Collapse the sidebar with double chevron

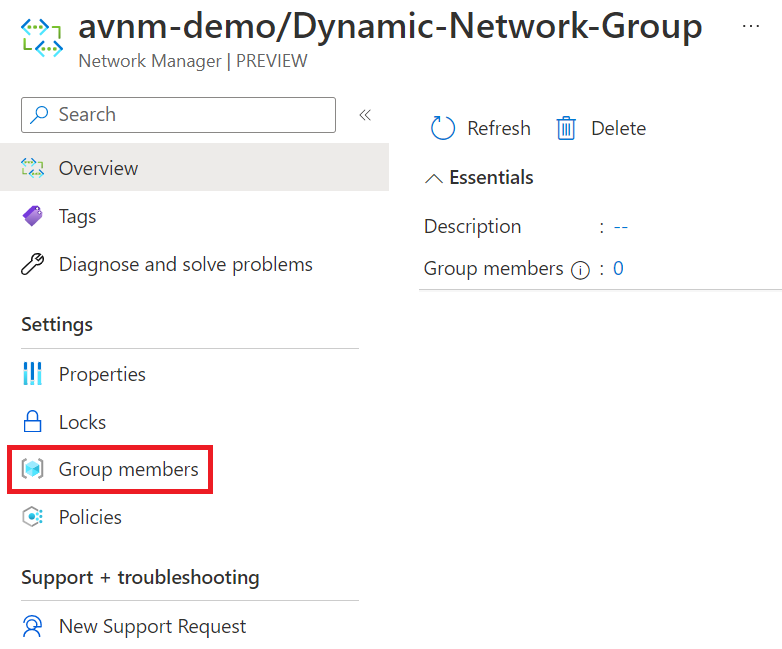[x=365, y=115]
